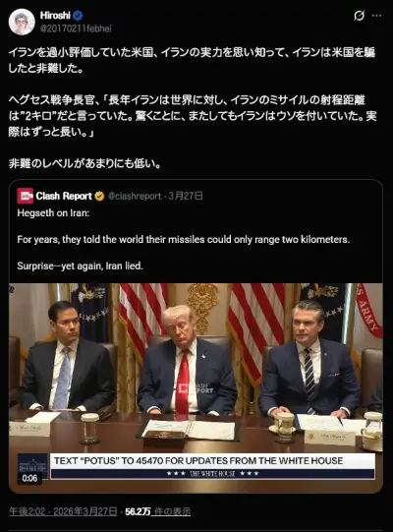Screen dimensions: 393x532
Task: Open the three-dot more options menu
Action: tap(376, 16)
